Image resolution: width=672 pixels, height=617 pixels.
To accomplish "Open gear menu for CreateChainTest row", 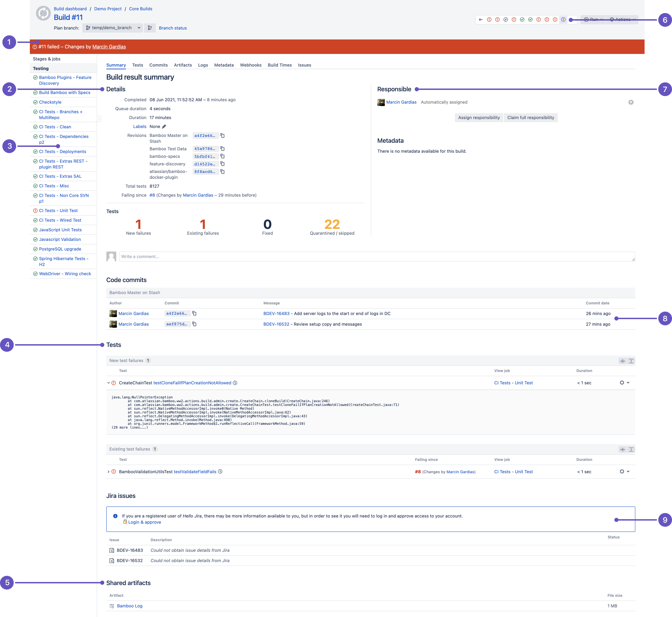I will [x=624, y=383].
